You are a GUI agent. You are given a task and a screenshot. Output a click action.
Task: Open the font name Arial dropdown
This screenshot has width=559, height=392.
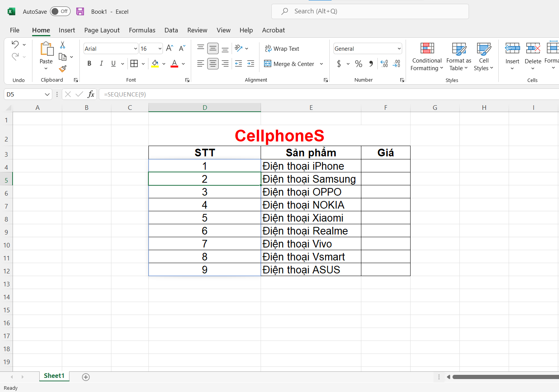[x=135, y=48]
